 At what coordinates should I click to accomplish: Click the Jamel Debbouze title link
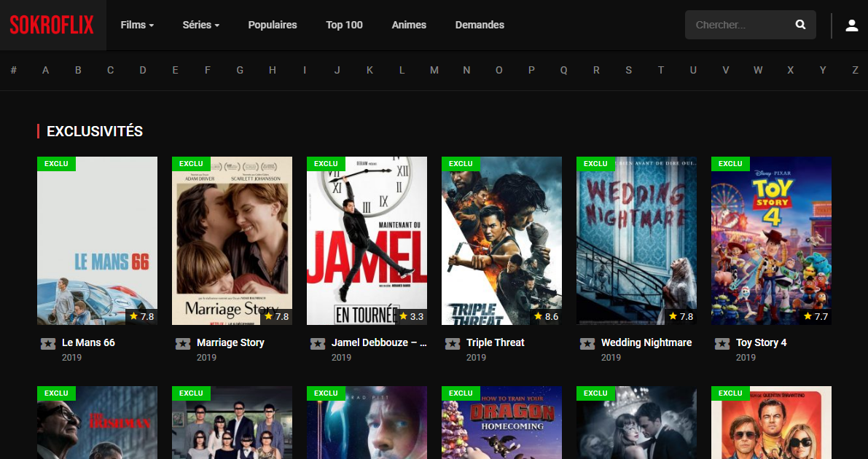(379, 342)
